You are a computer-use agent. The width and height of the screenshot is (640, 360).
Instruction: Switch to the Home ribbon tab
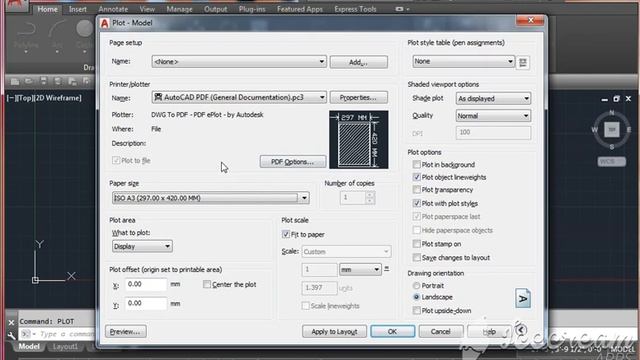click(47, 9)
